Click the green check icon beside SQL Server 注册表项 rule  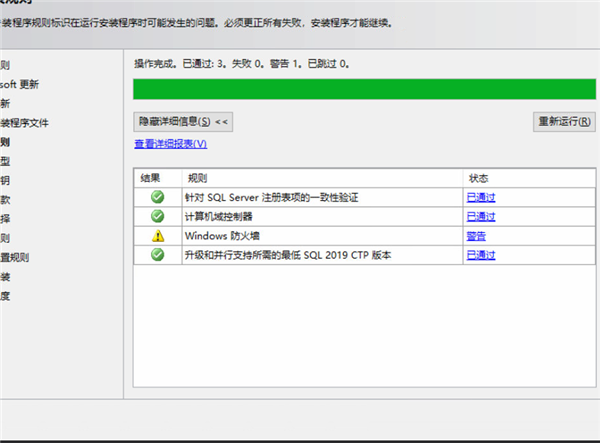pos(157,197)
